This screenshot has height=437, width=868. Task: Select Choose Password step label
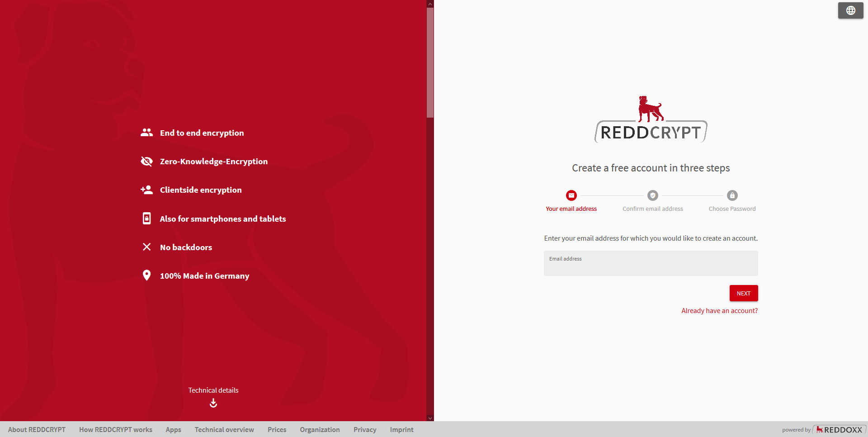(x=732, y=209)
